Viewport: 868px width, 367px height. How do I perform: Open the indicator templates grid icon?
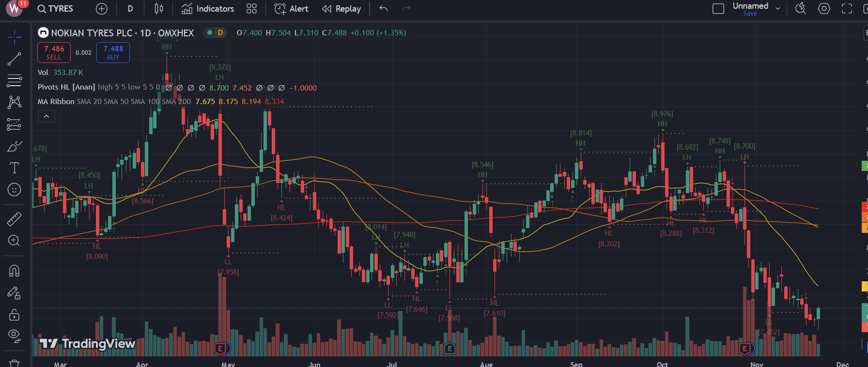point(251,9)
